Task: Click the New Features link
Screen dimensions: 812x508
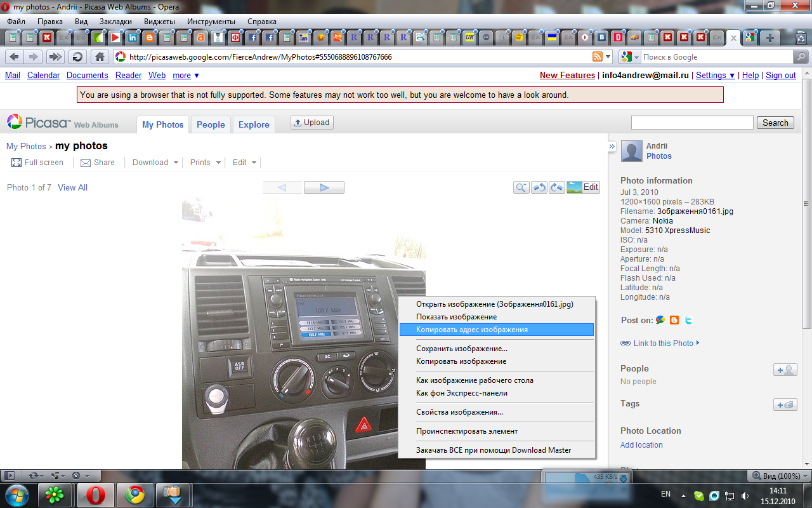Action: [x=567, y=75]
